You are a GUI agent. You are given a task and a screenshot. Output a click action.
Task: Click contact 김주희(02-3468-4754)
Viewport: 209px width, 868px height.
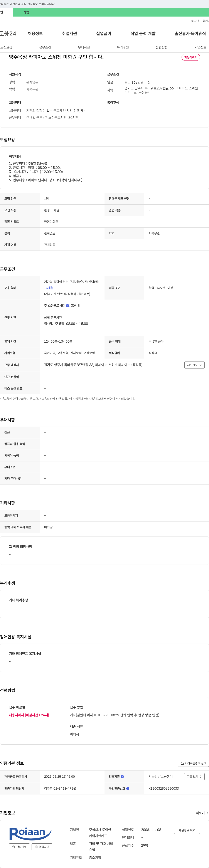pos(60,789)
